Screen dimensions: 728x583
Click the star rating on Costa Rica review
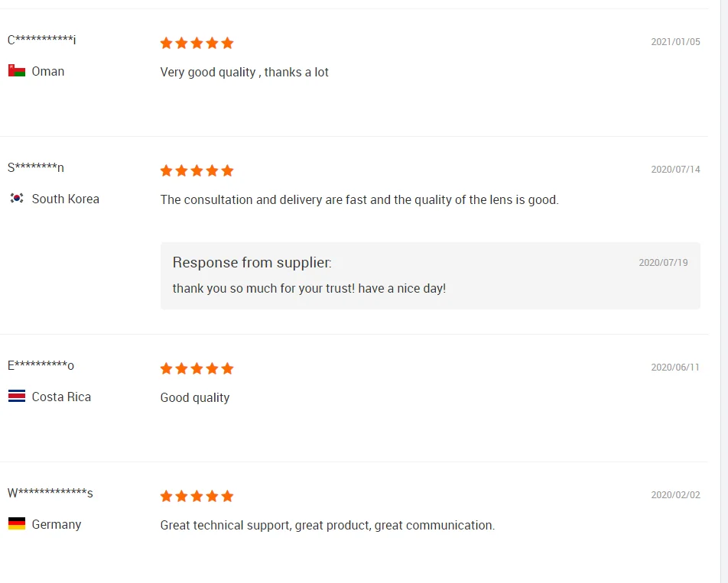pos(197,368)
